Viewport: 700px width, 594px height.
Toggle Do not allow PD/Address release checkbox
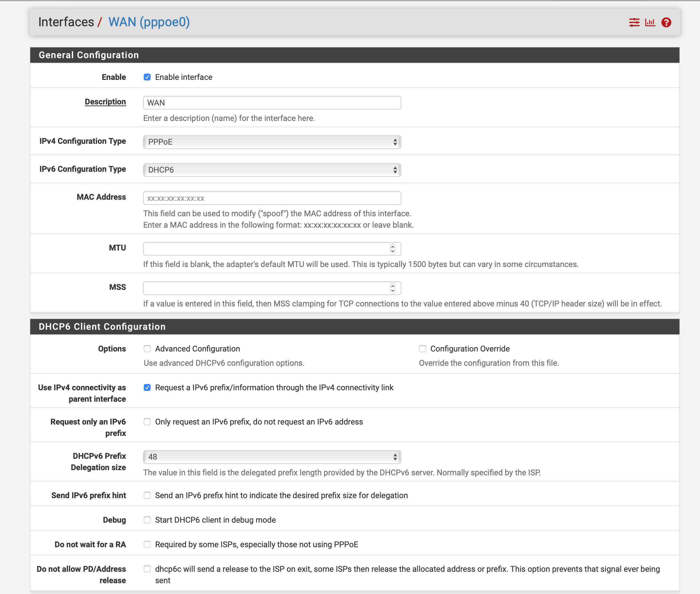click(147, 569)
